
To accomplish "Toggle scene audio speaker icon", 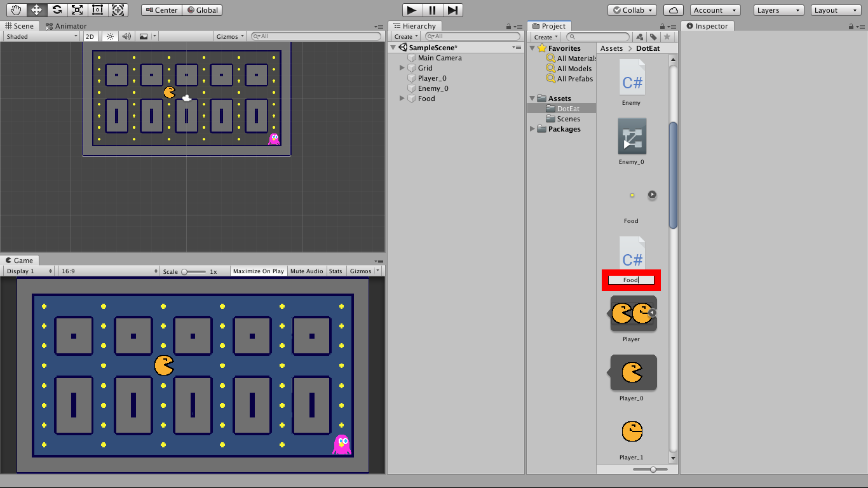I will click(126, 36).
